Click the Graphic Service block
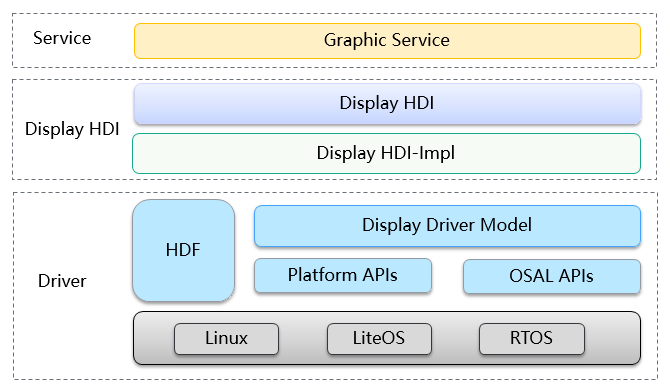This screenshot has width=670, height=390. pos(387,41)
